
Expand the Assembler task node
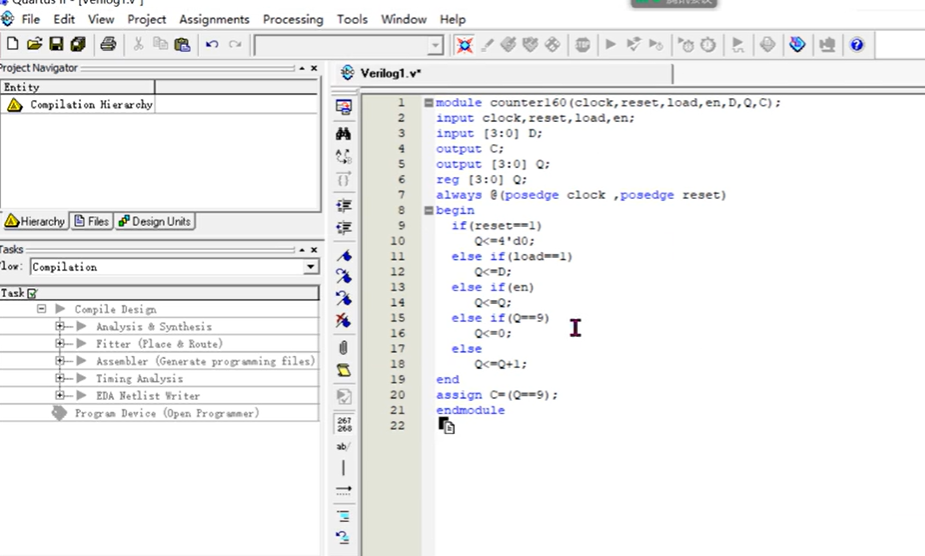click(60, 360)
